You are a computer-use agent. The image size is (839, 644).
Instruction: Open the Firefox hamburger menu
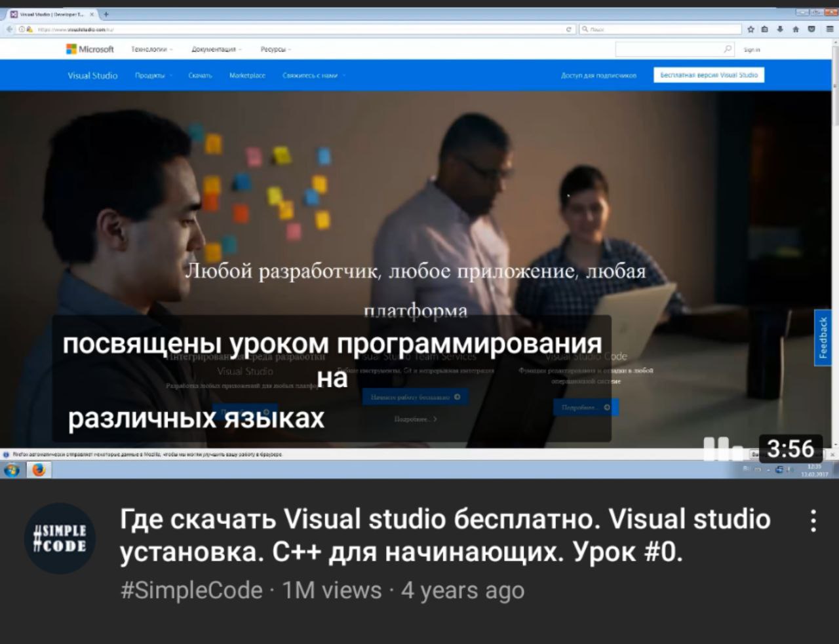coord(829,29)
